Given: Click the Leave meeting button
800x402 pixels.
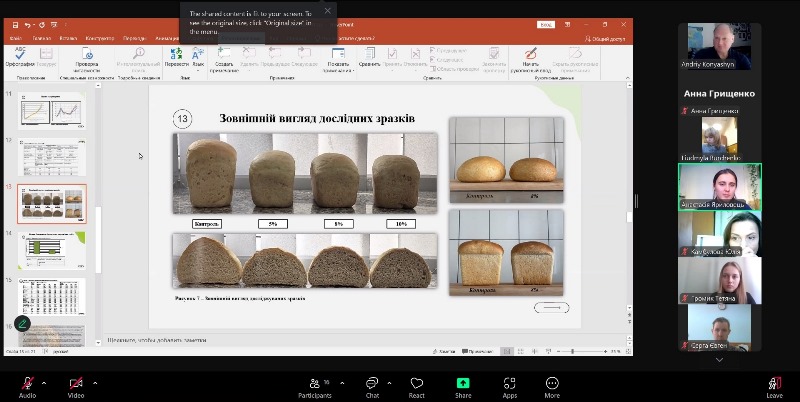Looking at the screenshot, I should coord(774,384).
